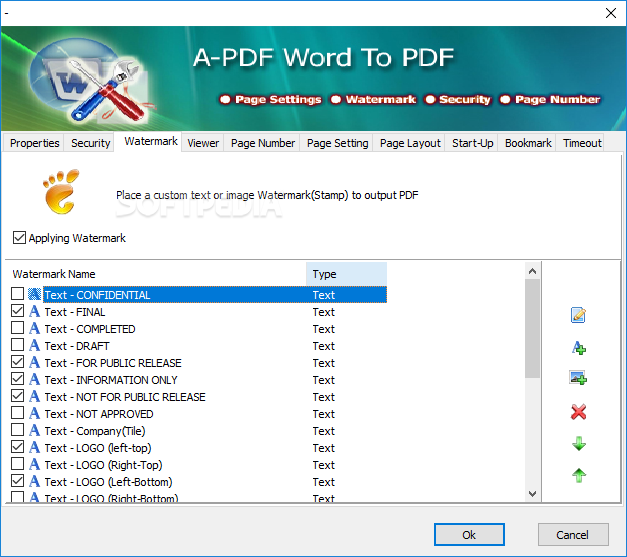
Task: Click the list scrollbar up arrow
Action: [x=532, y=271]
